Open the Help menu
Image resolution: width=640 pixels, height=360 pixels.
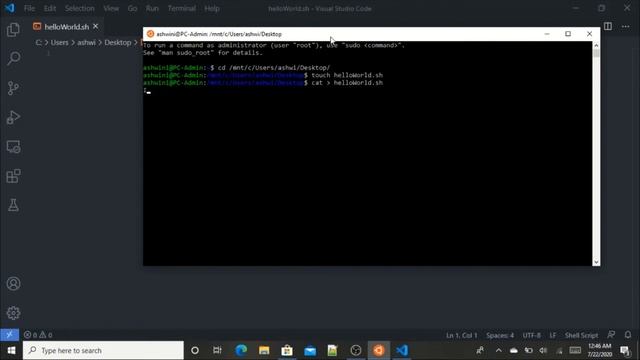point(212,9)
